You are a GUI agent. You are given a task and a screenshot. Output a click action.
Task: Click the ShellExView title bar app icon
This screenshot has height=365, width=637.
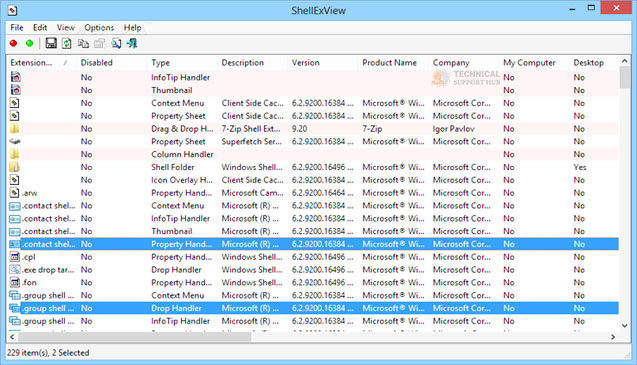tap(13, 10)
